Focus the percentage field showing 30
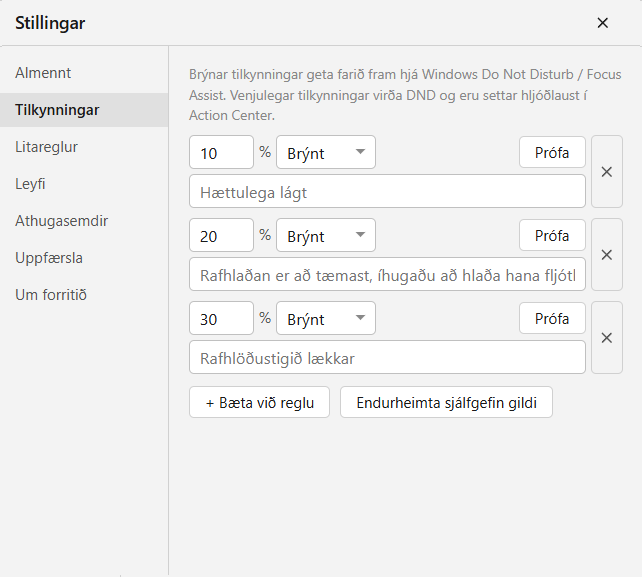 pyautogui.click(x=222, y=318)
